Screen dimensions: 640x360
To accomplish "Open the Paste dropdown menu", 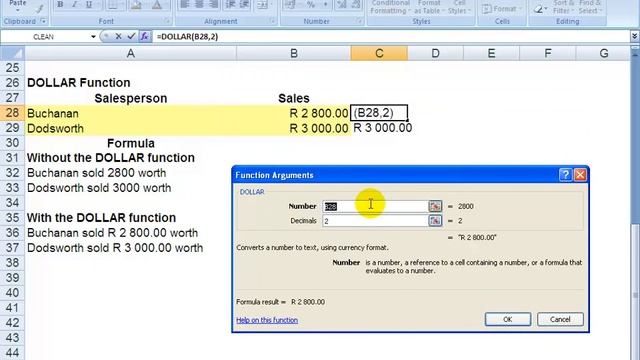I will coord(18,10).
